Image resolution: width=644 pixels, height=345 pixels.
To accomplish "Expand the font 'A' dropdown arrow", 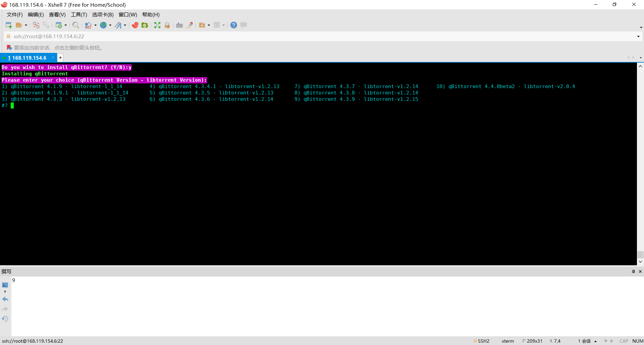I will pos(125,25).
